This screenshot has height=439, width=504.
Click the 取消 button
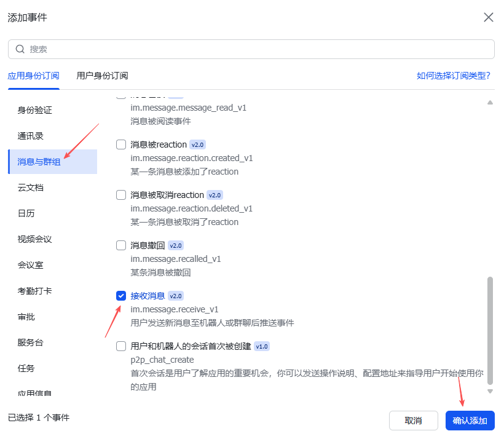pos(413,421)
